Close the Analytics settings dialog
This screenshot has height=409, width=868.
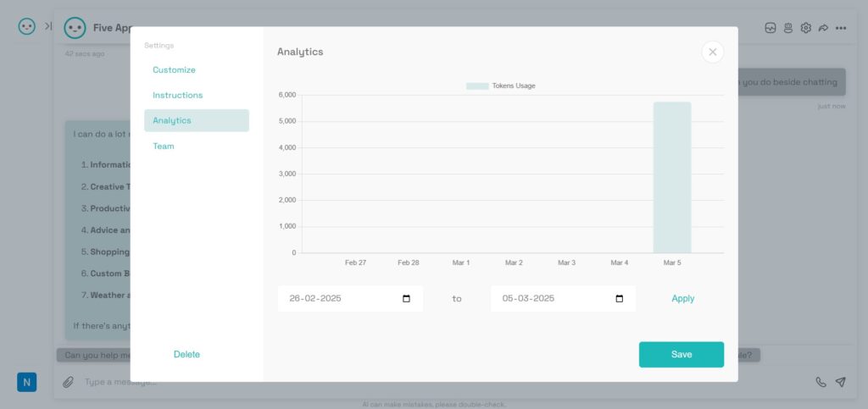[x=712, y=52]
